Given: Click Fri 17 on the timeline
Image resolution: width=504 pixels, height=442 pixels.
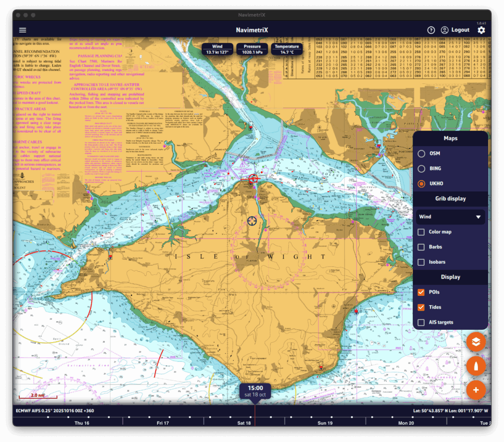Looking at the screenshot, I should click(x=163, y=423).
